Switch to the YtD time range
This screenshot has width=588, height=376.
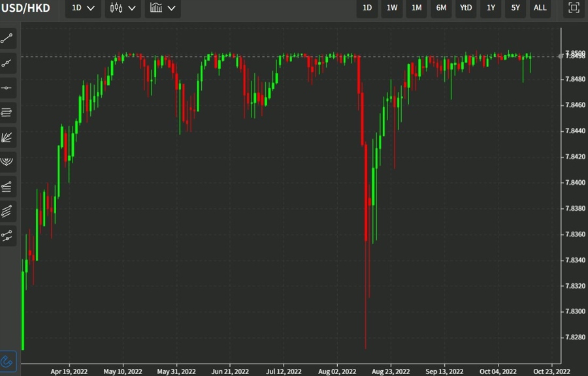[466, 8]
